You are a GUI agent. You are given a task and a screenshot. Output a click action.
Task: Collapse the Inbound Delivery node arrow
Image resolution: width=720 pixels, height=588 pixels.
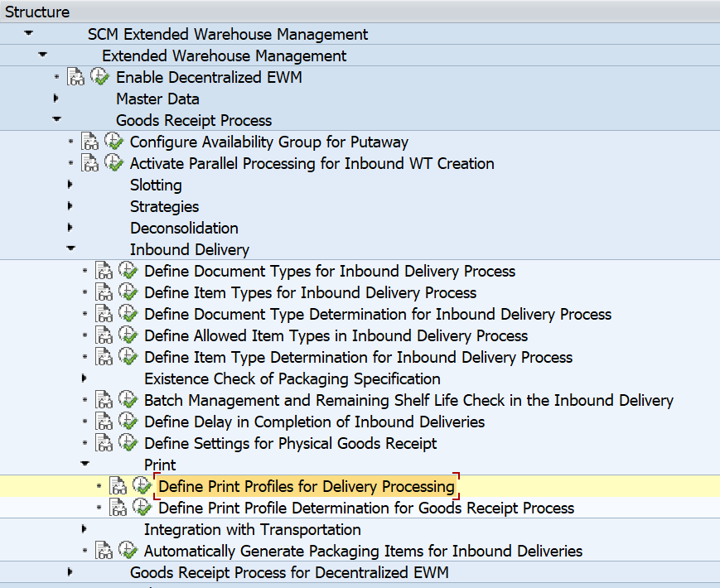pos(71,248)
